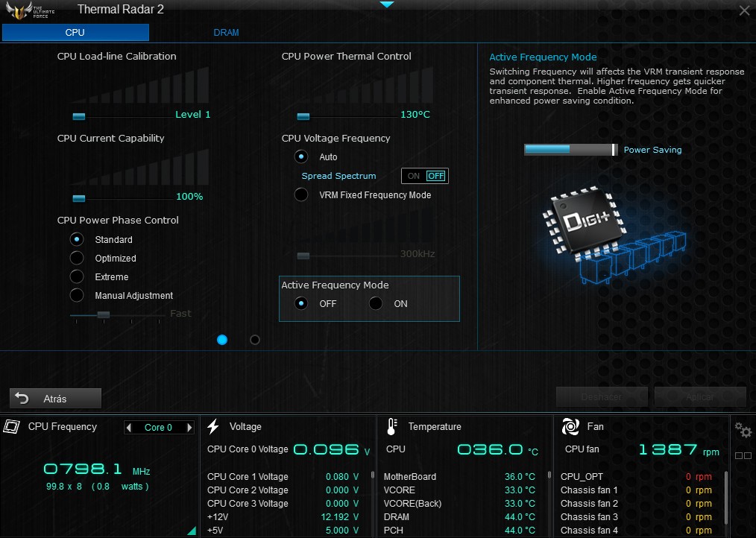This screenshot has height=538, width=756.
Task: Click the "CPU Core 3 Voltage" row
Action: 283,503
